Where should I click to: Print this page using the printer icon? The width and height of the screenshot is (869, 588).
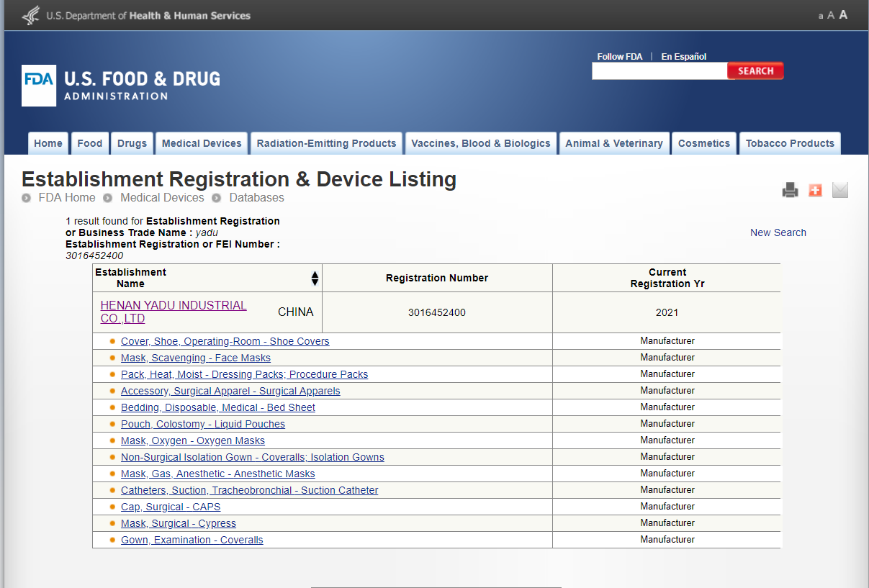[x=791, y=190]
